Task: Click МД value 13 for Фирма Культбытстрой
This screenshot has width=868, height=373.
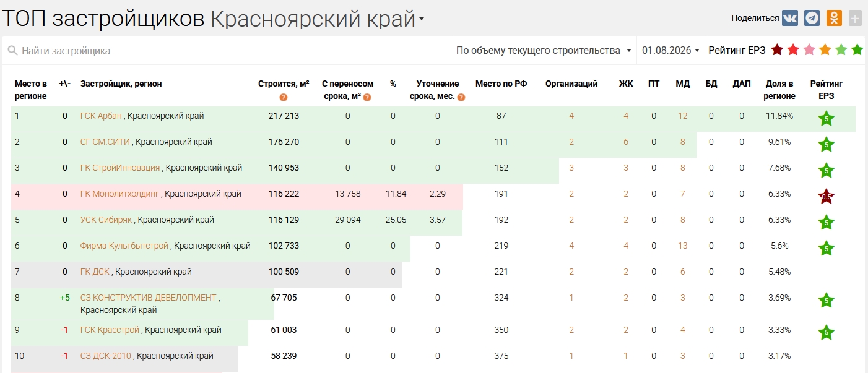Action: pyautogui.click(x=682, y=246)
